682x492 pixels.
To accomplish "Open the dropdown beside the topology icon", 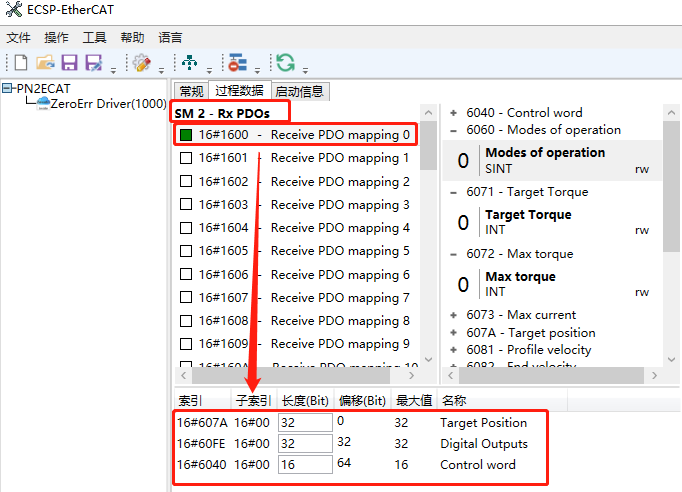I will click(209, 70).
